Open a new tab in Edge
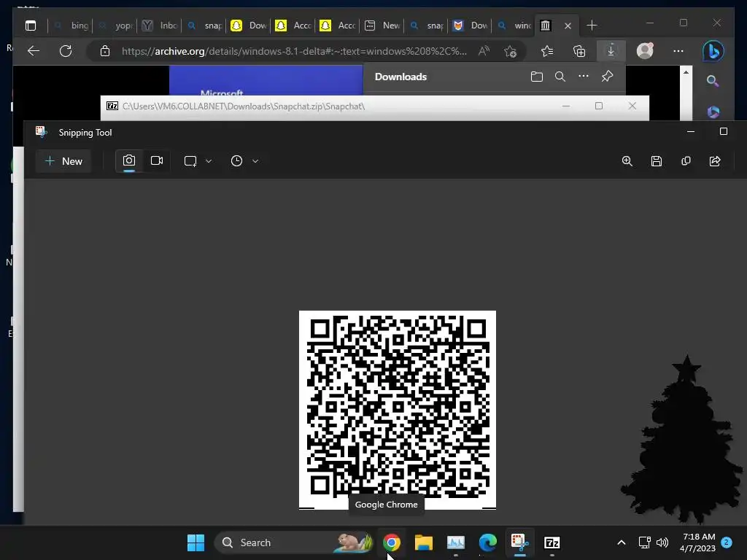 [592, 26]
